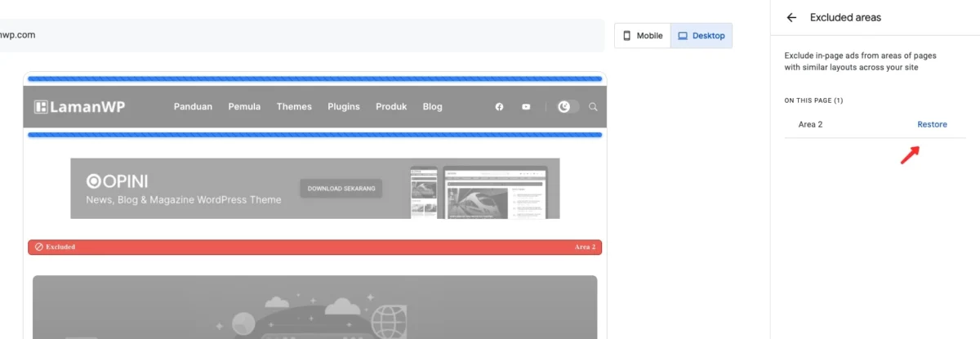Click the YouTube icon in preview header

click(x=526, y=107)
